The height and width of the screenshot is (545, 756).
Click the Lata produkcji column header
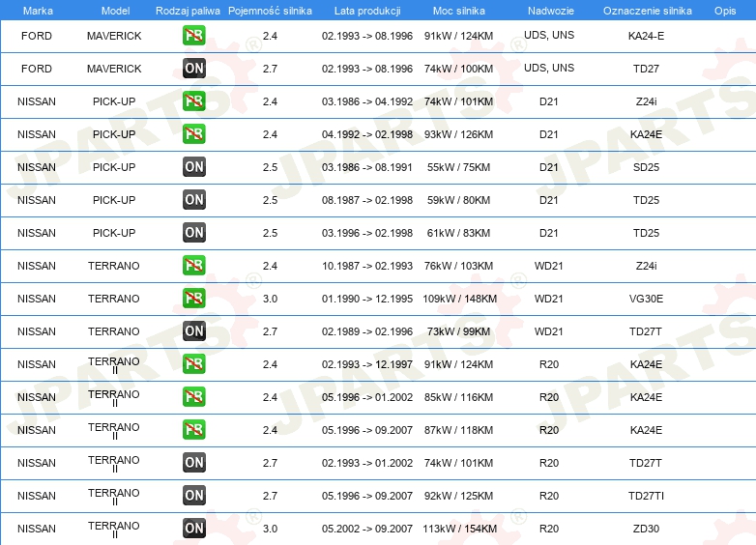coord(365,11)
